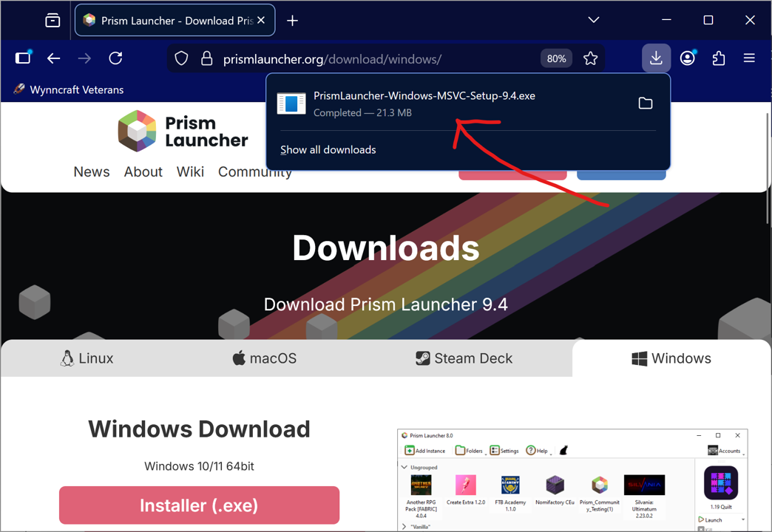Open the Wynncraft Veterans bookmark
The image size is (772, 532).
pyautogui.click(x=69, y=89)
